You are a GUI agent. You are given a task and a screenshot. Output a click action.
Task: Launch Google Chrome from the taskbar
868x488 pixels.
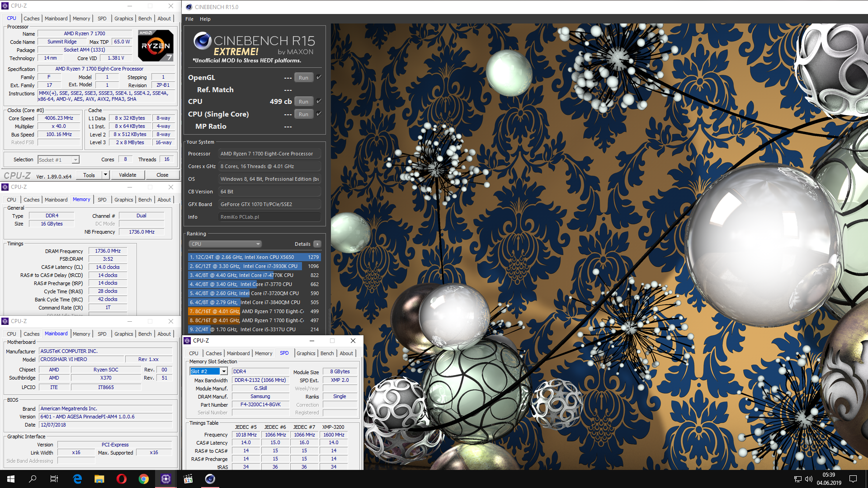tap(144, 479)
